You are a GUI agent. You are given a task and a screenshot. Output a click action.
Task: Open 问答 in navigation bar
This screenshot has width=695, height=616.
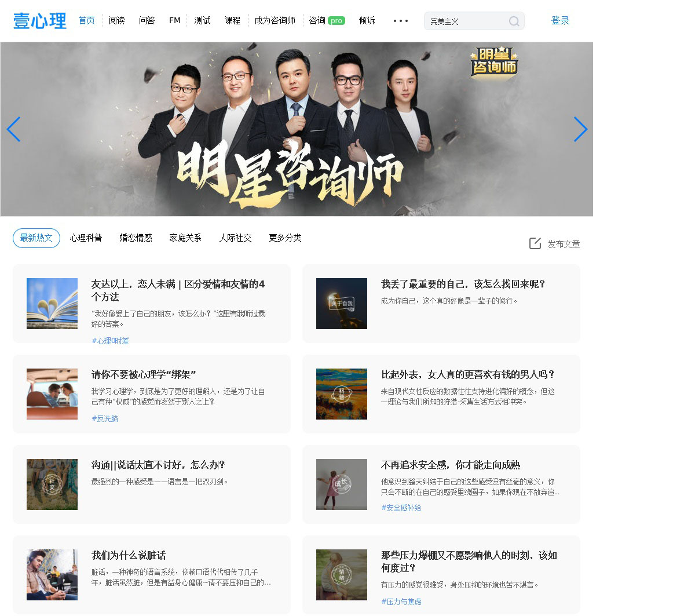tap(147, 20)
